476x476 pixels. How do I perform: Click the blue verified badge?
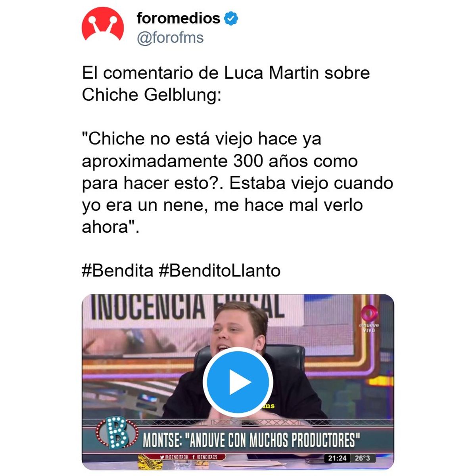[x=231, y=18]
